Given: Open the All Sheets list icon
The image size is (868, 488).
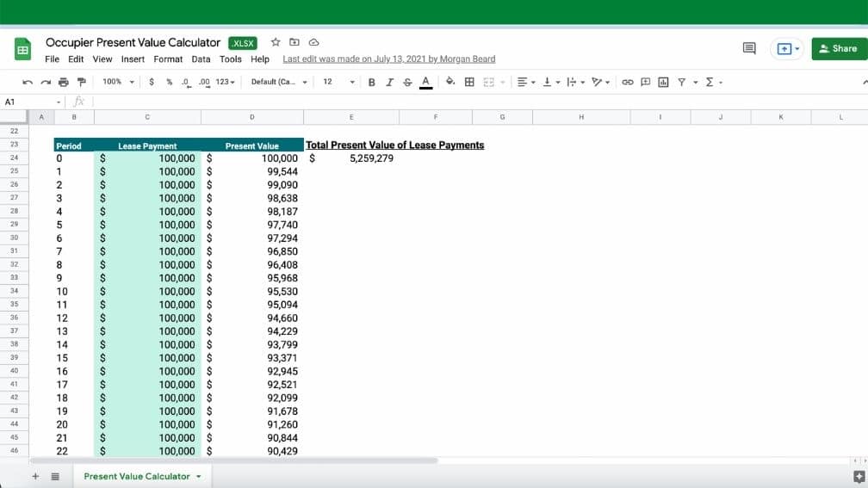Looking at the screenshot, I should point(55,477).
